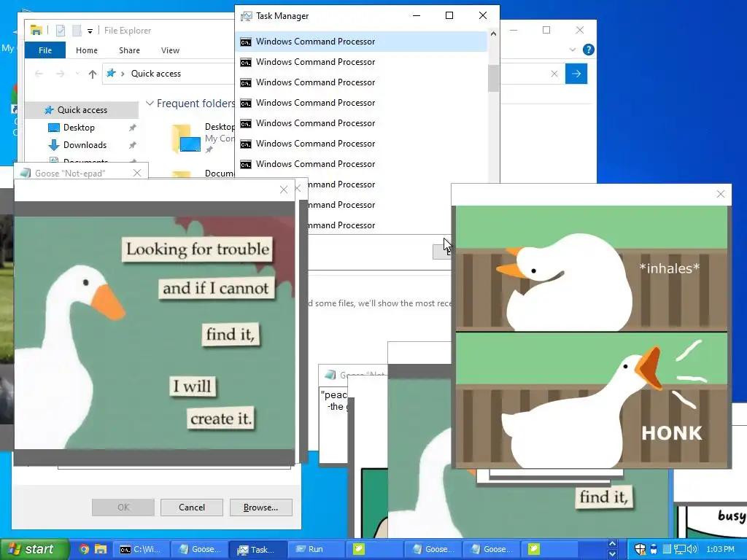747x560 pixels.
Task: Open Customize Quick Access Toolbar dropdown
Action: tap(90, 31)
